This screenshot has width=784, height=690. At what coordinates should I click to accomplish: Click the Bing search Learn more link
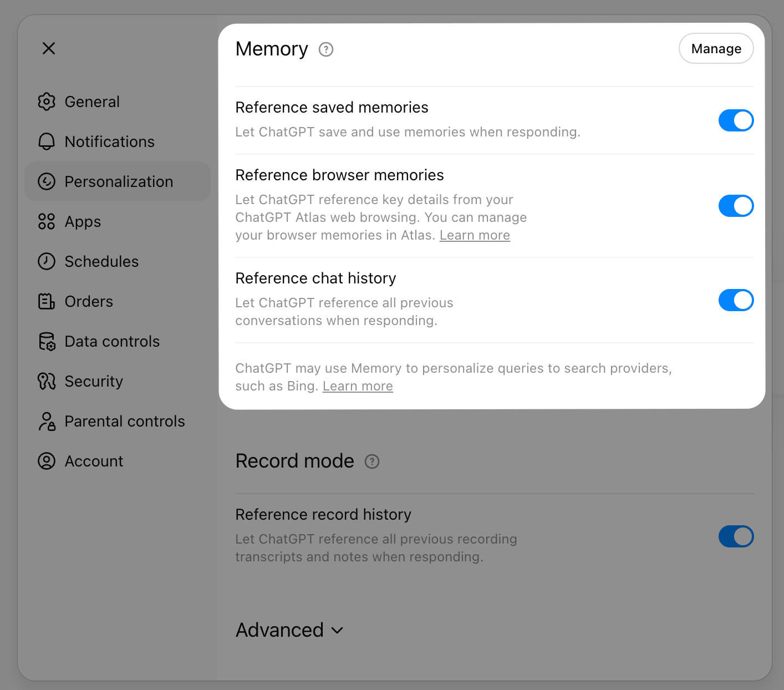coord(358,385)
